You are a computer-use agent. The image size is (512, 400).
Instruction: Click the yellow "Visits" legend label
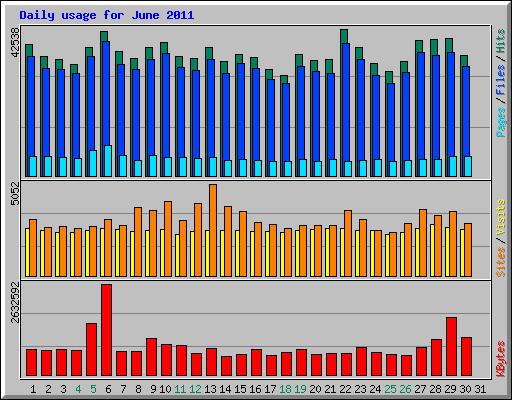[501, 217]
